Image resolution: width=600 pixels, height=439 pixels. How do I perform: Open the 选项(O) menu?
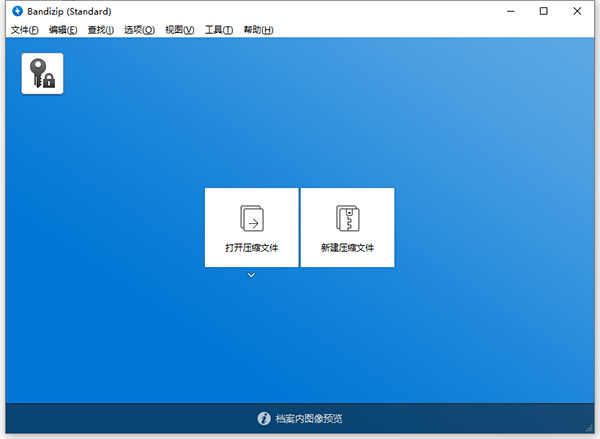click(x=139, y=30)
